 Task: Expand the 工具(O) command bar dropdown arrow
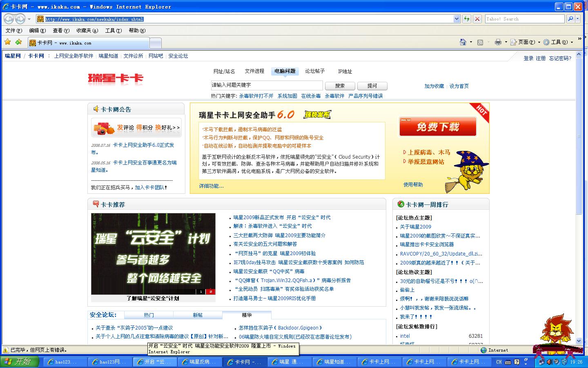tap(572, 42)
